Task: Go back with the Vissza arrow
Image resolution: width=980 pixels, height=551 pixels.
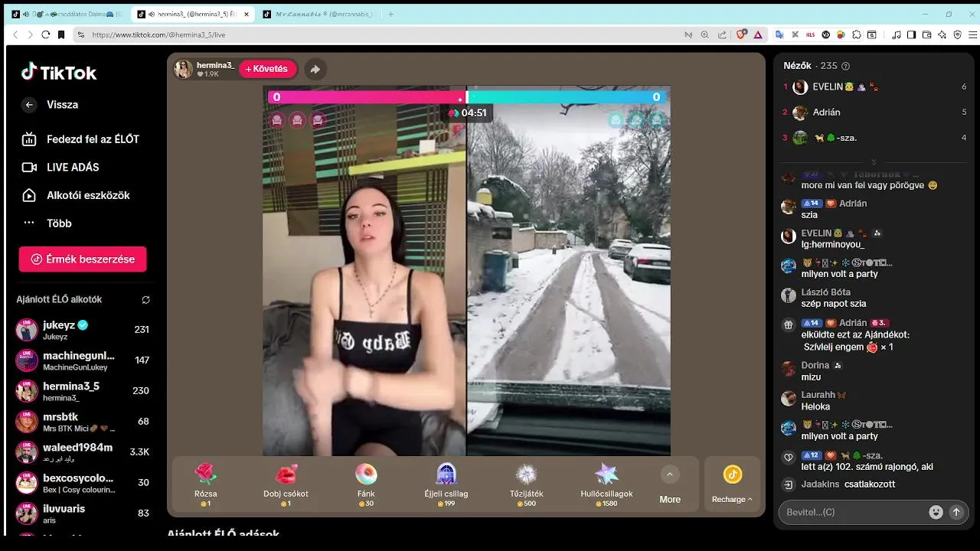Action: pyautogui.click(x=29, y=105)
